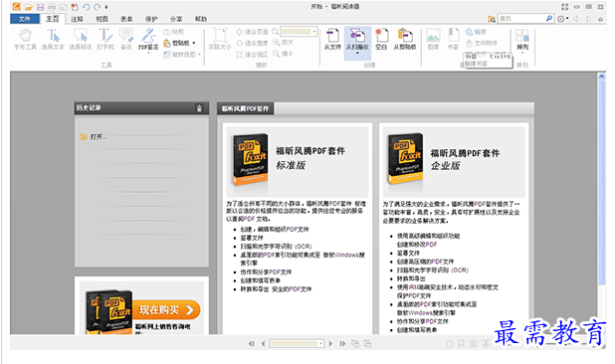Add a Note comment (备注)
The image size is (615, 364).
coord(126,39)
